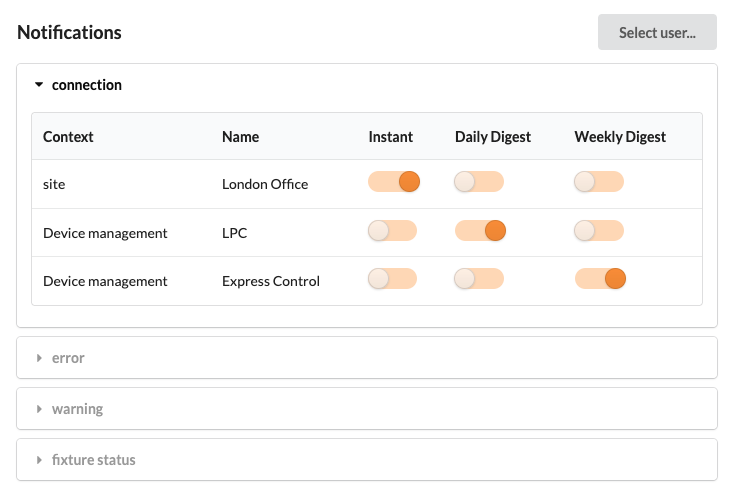Expand the fixture status section
The image size is (730, 494).
pyautogui.click(x=367, y=460)
